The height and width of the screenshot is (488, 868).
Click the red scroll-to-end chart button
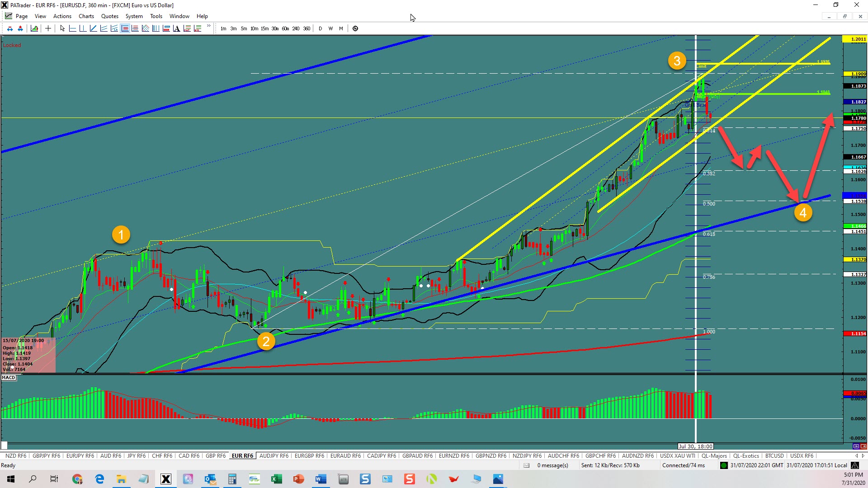pyautogui.click(x=863, y=446)
